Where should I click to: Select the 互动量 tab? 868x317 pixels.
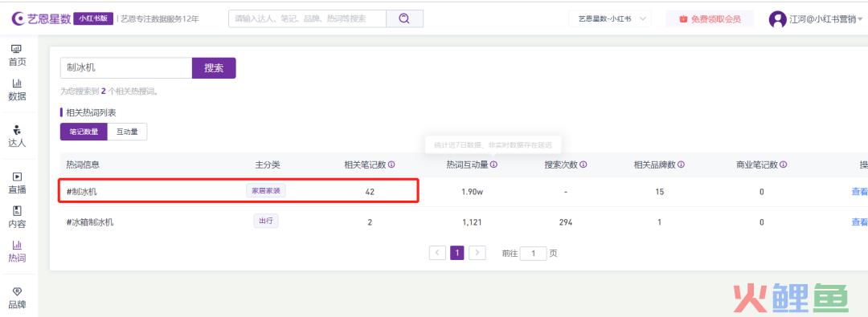127,132
